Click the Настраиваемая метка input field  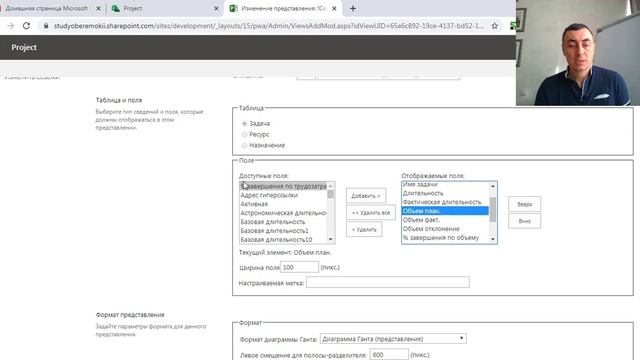(x=388, y=282)
